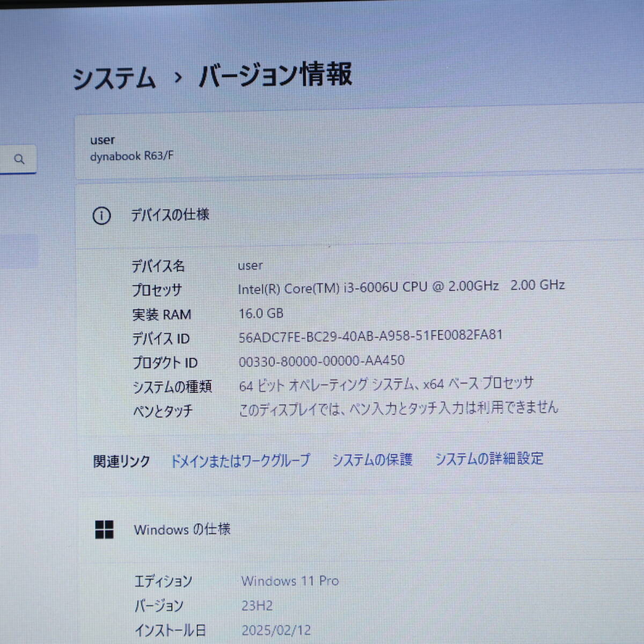The image size is (644, 644).
Task: Click the デバイスの仕様 section header
Action: pos(170,215)
